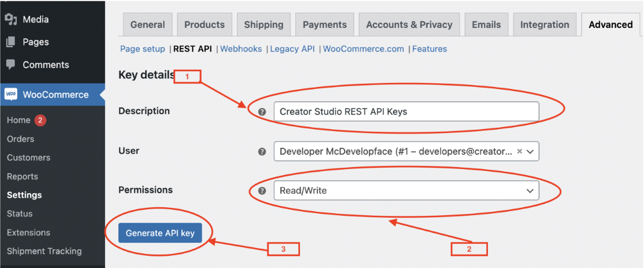Screen dimensions: 644x268
Task: Click the Permissions help question icon
Action: click(x=262, y=191)
